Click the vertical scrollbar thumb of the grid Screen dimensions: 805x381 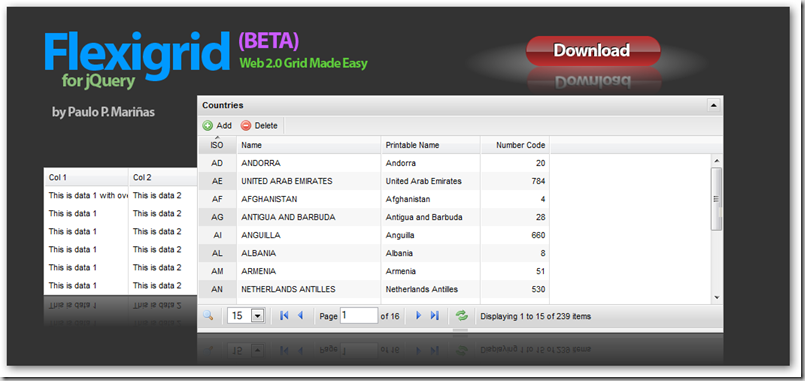(717, 199)
